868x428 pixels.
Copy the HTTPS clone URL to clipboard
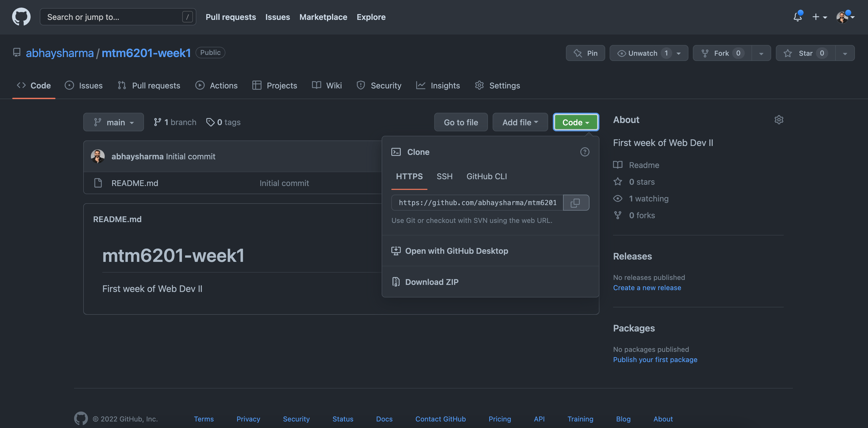coord(576,203)
